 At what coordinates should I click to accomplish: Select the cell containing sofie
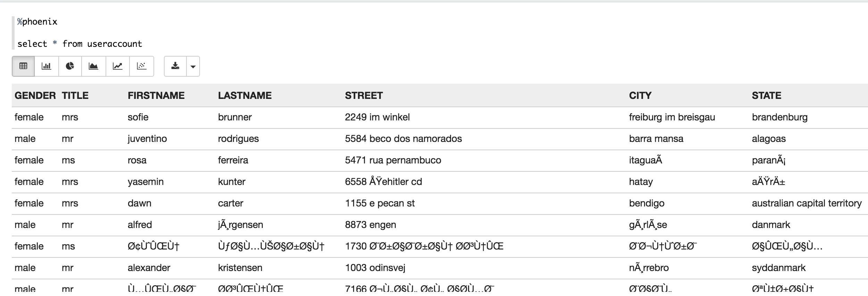[138, 117]
